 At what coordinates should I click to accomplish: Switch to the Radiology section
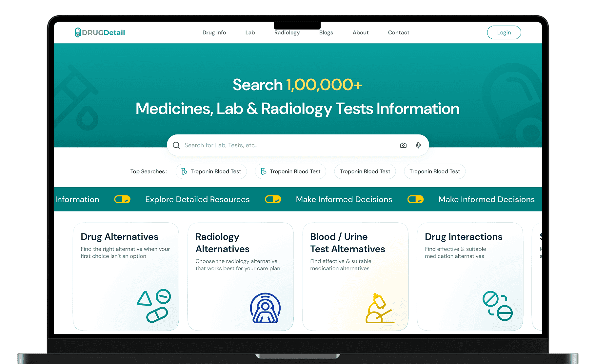(287, 32)
